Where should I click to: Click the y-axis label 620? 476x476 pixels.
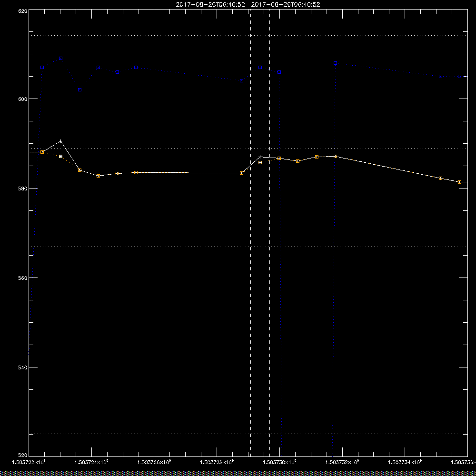coord(23,11)
